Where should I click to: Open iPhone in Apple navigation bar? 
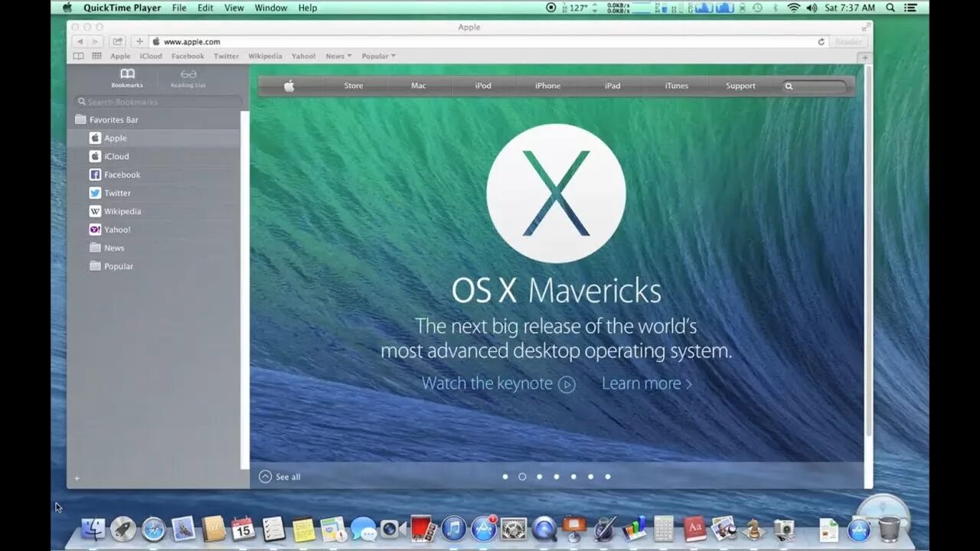coord(547,86)
